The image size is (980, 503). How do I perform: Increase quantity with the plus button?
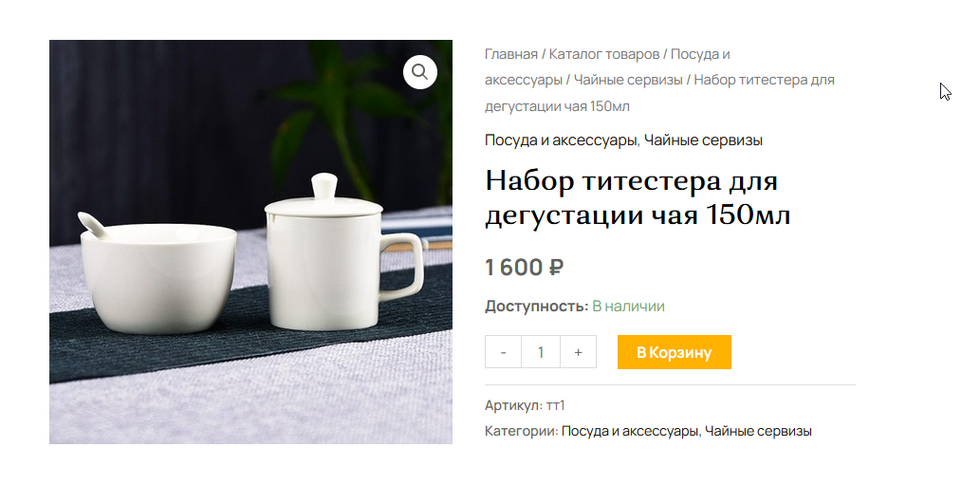(x=578, y=352)
